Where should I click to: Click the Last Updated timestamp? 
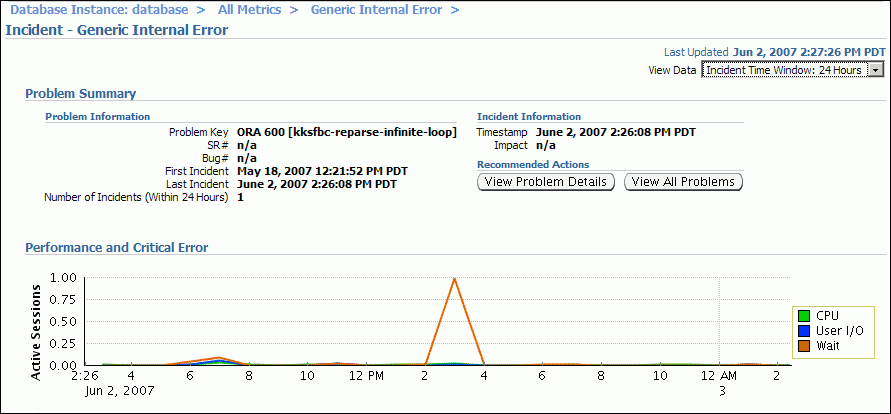(809, 51)
